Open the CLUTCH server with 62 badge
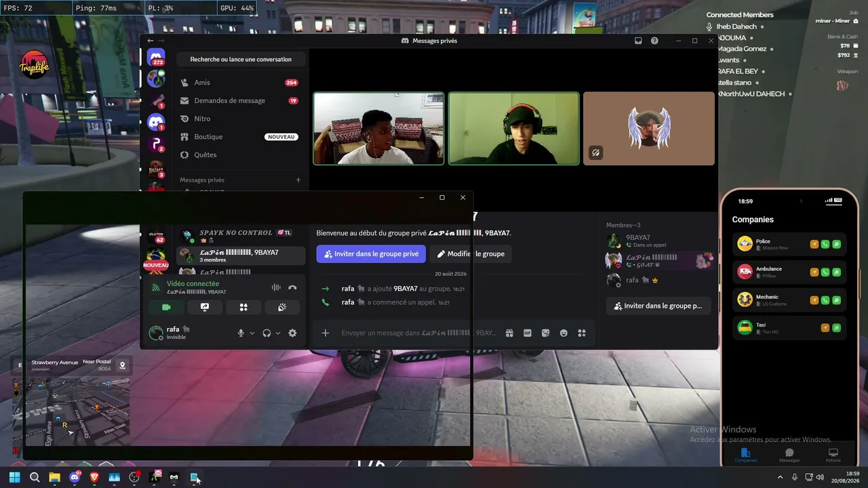This screenshot has width=868, height=488. pos(156,235)
